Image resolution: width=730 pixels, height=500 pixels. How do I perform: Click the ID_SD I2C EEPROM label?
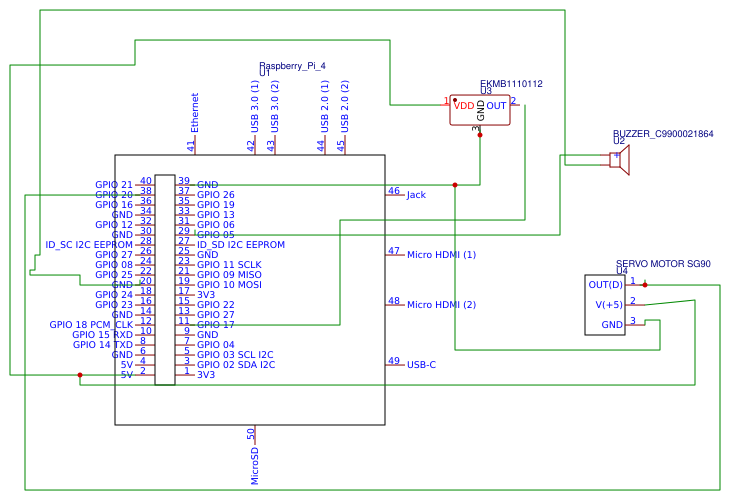[241, 245]
